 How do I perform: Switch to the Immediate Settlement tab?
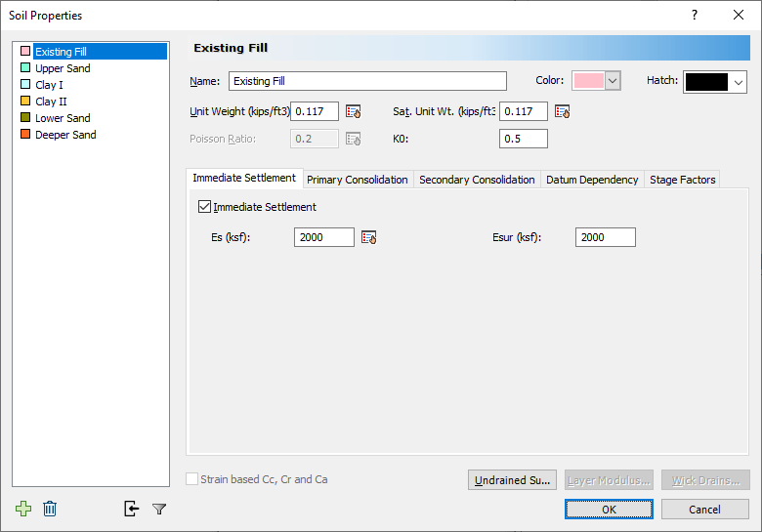(x=244, y=178)
